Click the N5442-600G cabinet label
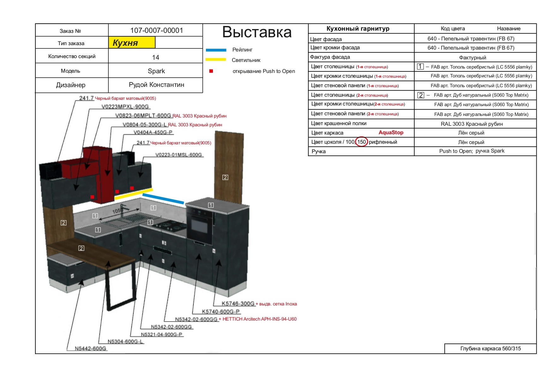 [x=90, y=348]
